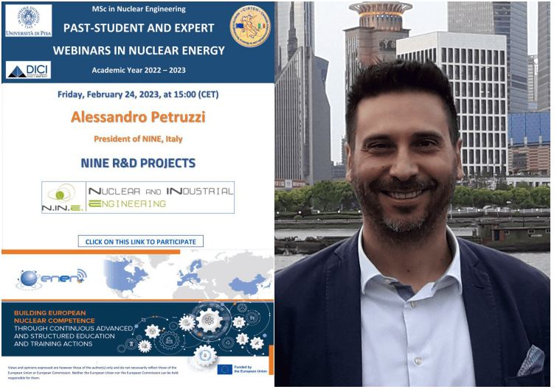Click the circular CIRTEN consortium logo

click(x=249, y=27)
